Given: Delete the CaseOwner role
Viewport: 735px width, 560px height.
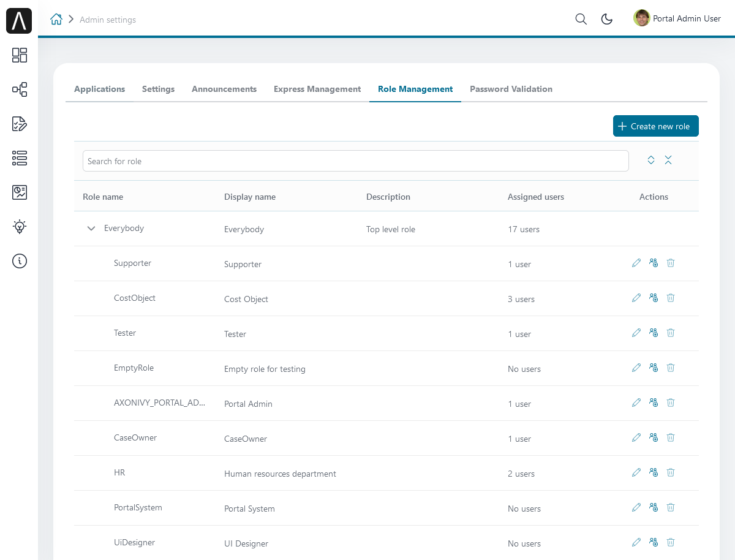Looking at the screenshot, I should pyautogui.click(x=671, y=437).
